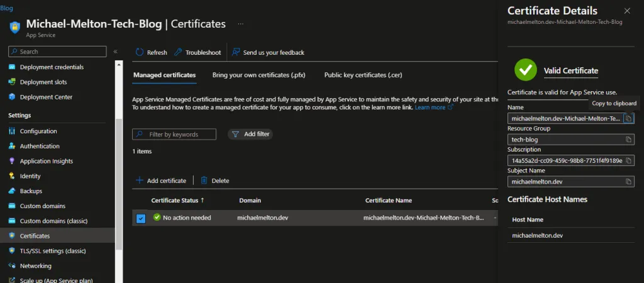Click the michaelmelton.dev host name row

571,235
